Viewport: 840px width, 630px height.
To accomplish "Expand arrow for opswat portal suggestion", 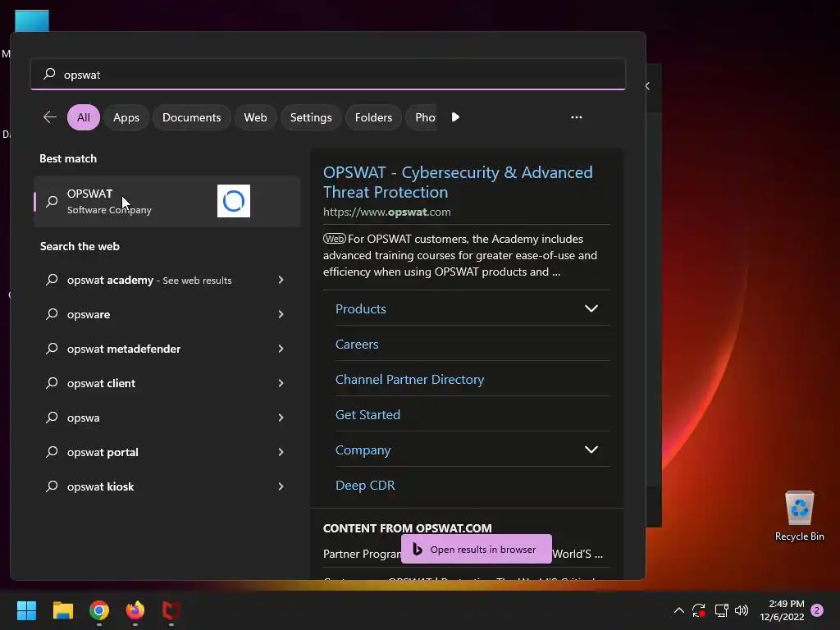I will (281, 452).
